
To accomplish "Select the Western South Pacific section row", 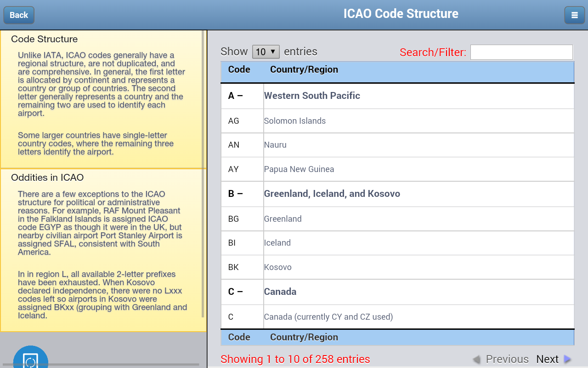I will (x=312, y=96).
